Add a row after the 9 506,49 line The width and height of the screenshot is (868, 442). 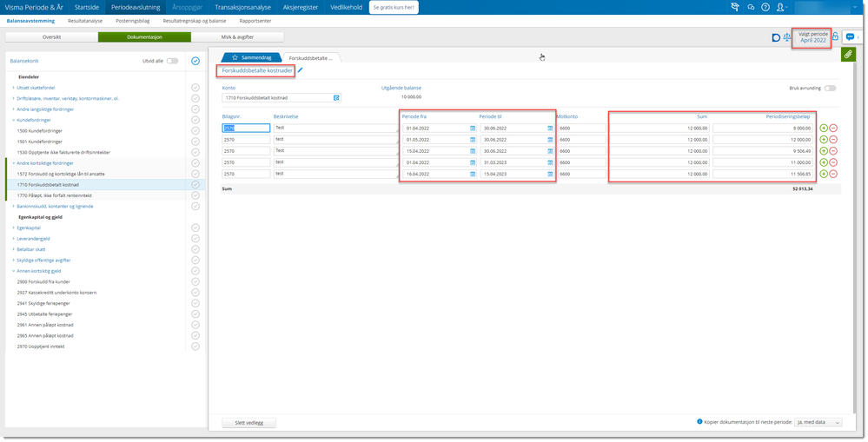[x=824, y=151]
